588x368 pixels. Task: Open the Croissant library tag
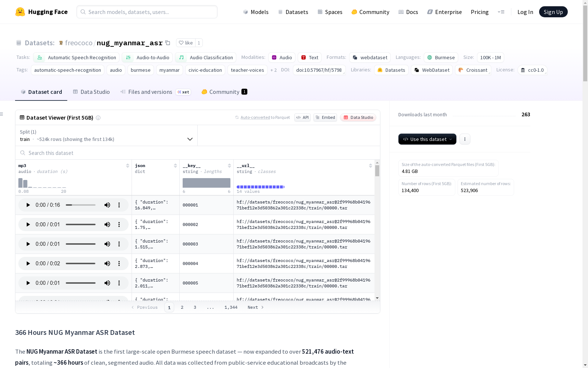tap(473, 70)
